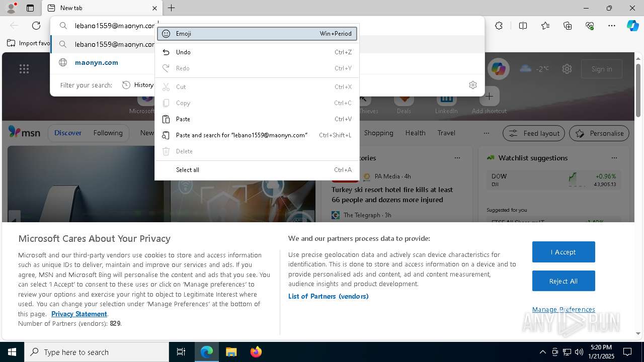The image size is (644, 362).
Task: Open the Edge profile icon
Action: coord(11,8)
